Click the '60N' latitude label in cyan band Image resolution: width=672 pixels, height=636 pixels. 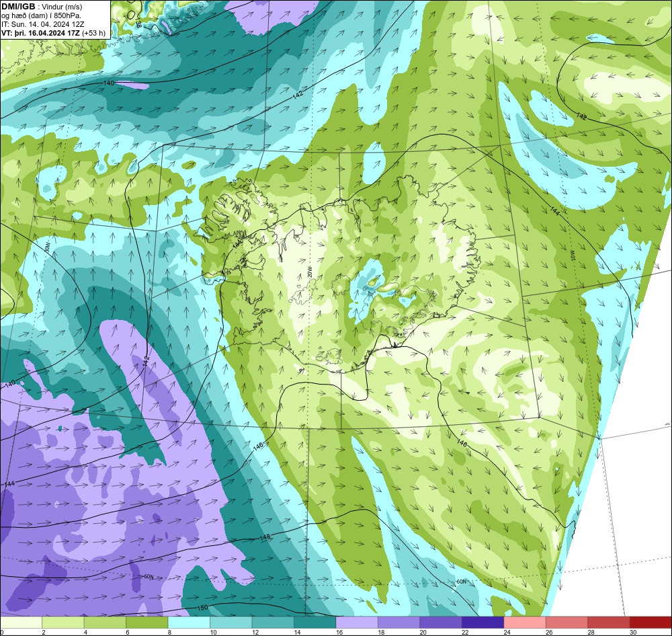(461, 582)
